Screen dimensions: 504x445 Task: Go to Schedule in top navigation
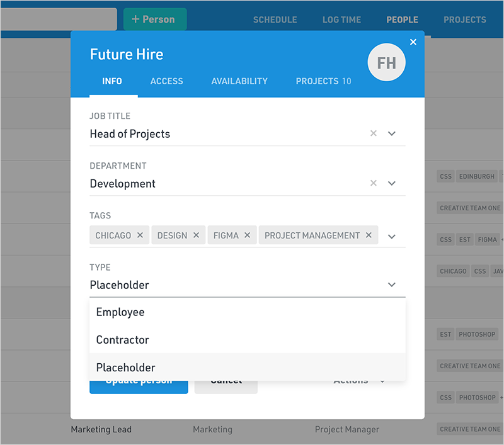(x=275, y=20)
